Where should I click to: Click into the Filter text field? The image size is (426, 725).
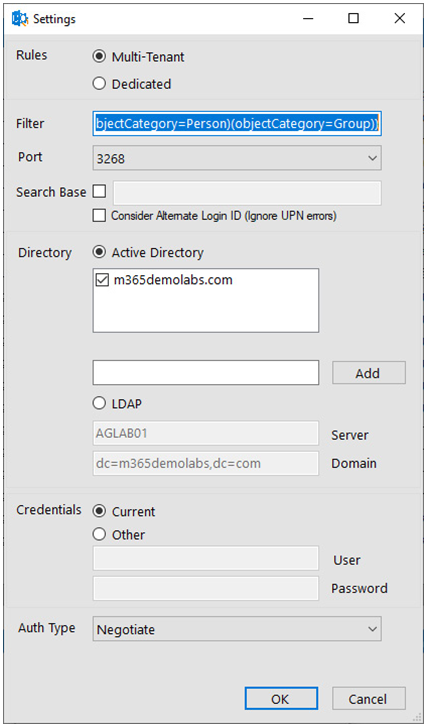[x=237, y=123]
